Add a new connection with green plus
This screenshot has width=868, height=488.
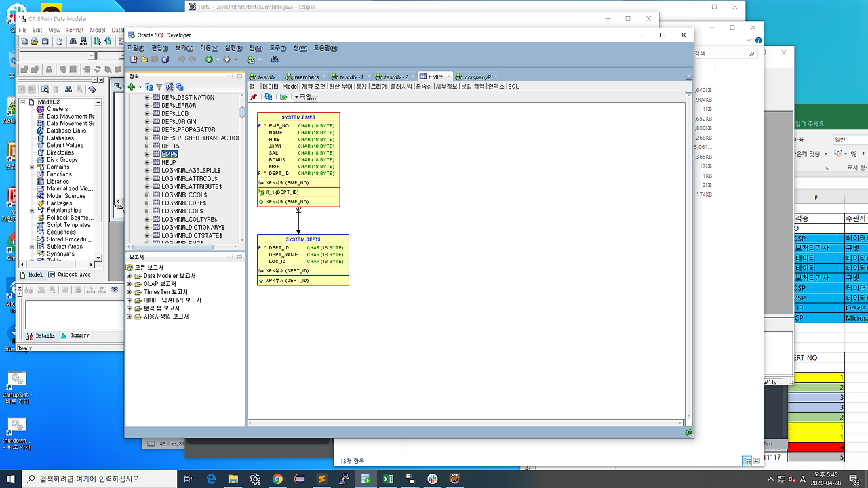tap(132, 87)
